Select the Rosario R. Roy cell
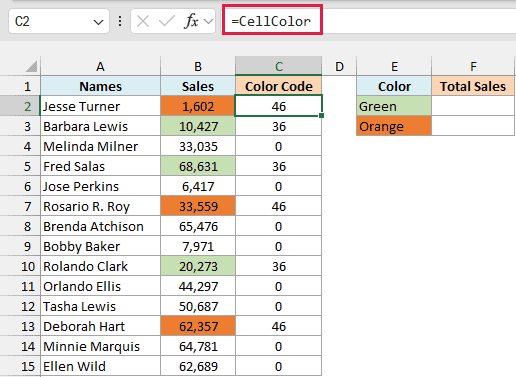The width and height of the screenshot is (516, 377). (100, 206)
